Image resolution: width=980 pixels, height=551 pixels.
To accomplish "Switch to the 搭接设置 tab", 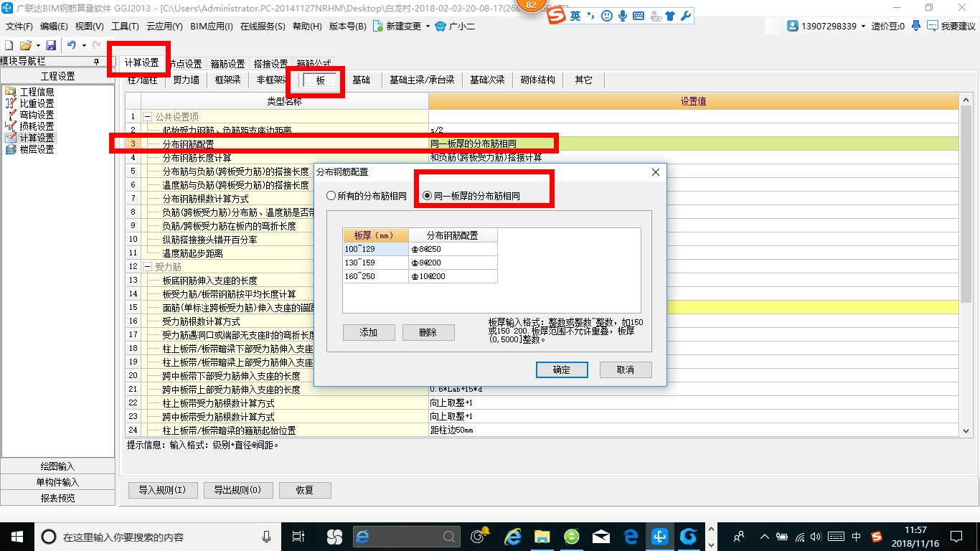I will point(270,64).
